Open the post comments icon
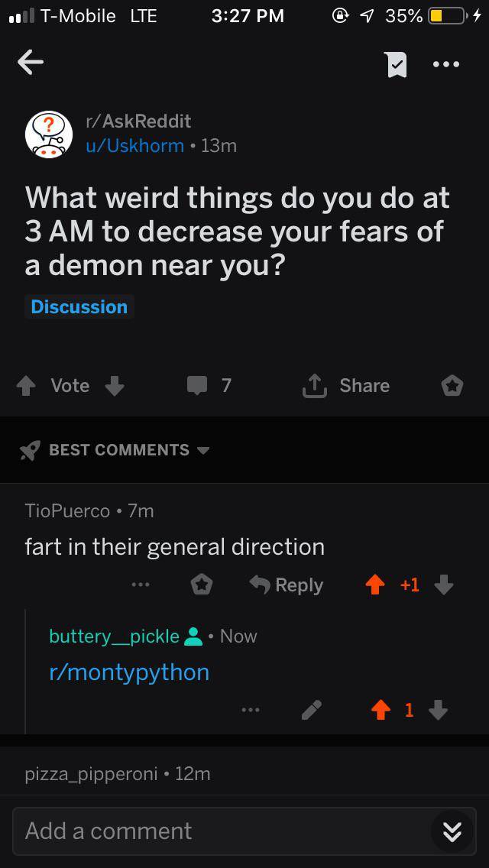Image resolution: width=489 pixels, height=868 pixels. [197, 386]
